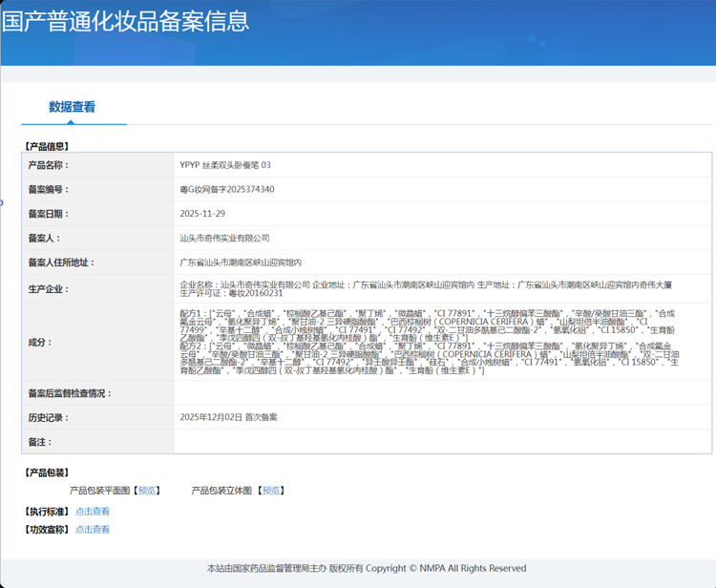The height and width of the screenshot is (588, 716).
Task: Click the 备案日期 row label
Action: [x=49, y=214]
